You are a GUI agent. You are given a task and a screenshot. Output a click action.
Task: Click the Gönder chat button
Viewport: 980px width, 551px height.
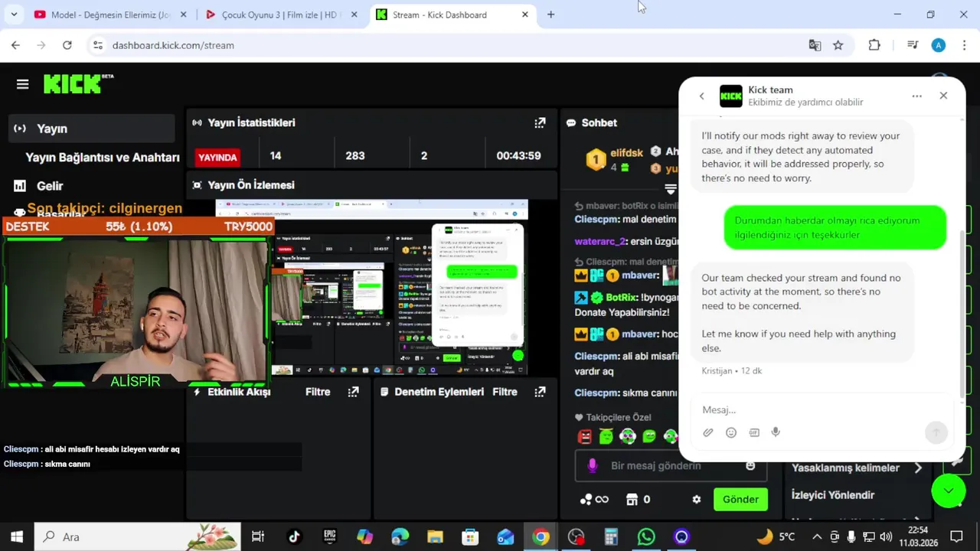click(740, 499)
